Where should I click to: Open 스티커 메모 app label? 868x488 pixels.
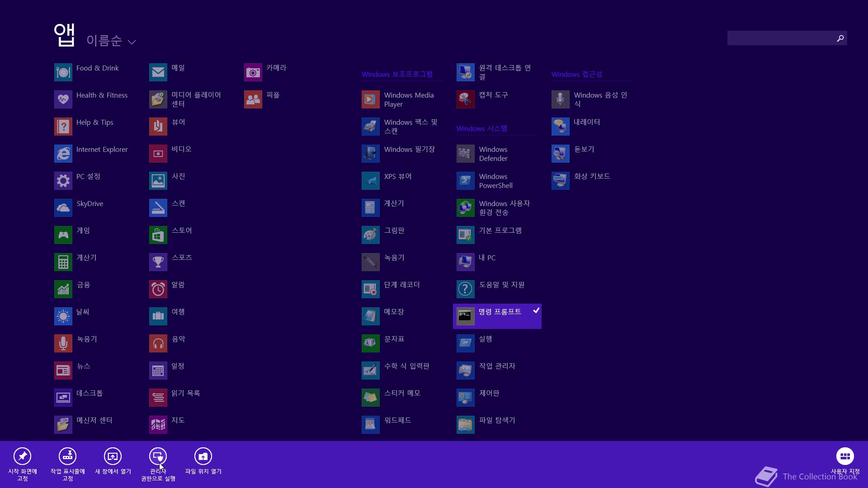pos(402,393)
